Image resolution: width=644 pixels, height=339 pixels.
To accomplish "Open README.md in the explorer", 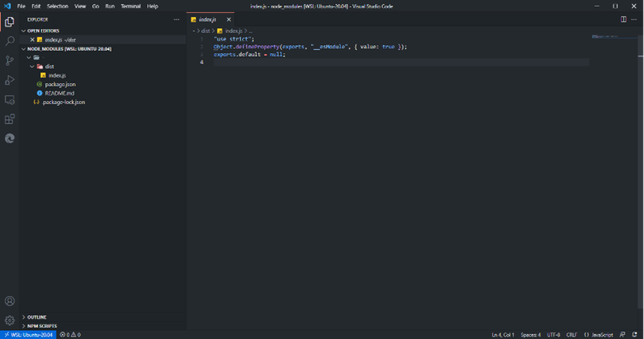I will click(60, 93).
